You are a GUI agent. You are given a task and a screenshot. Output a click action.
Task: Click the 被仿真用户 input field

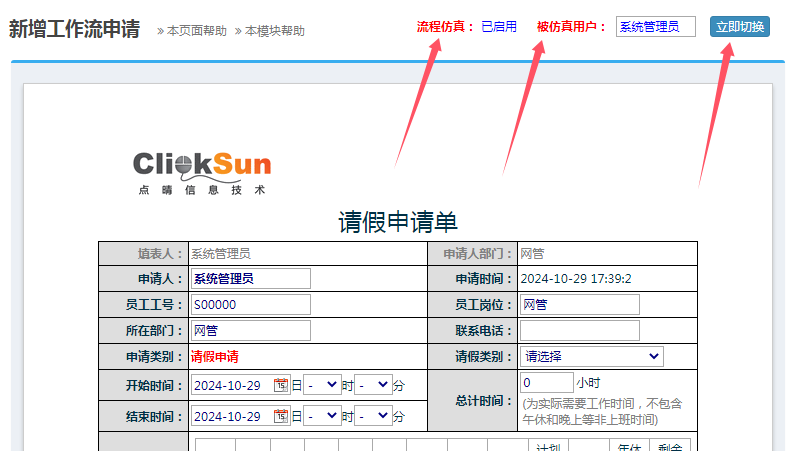(655, 27)
